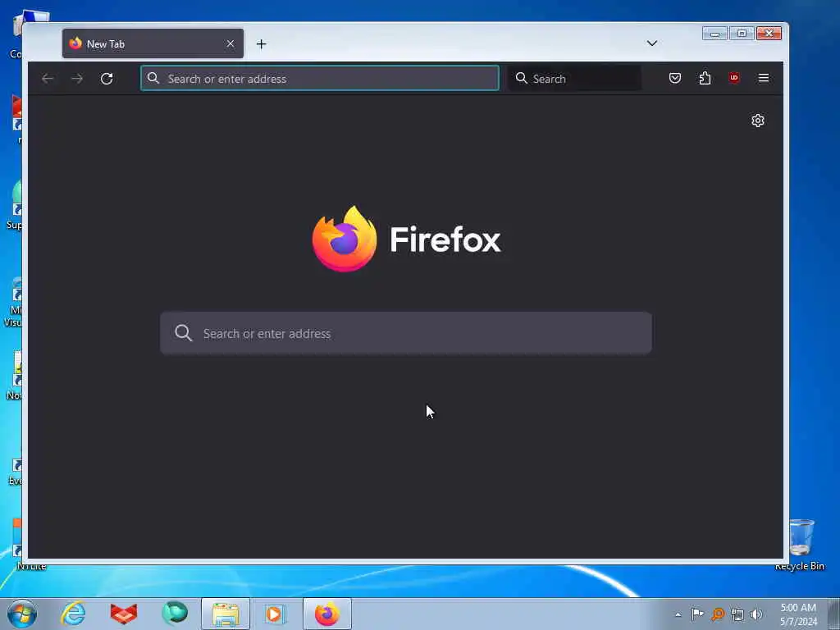Click the magnifier in toolbar Search box
This screenshot has height=630, width=840.
pos(521,78)
